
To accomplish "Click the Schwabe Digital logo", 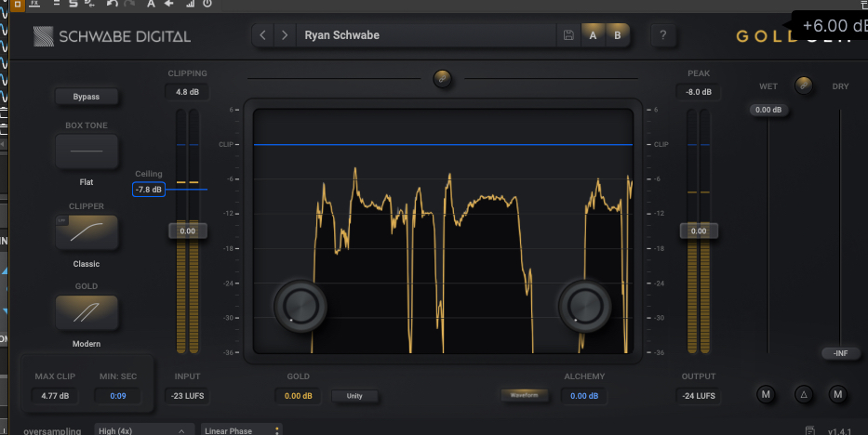I will 112,36.
